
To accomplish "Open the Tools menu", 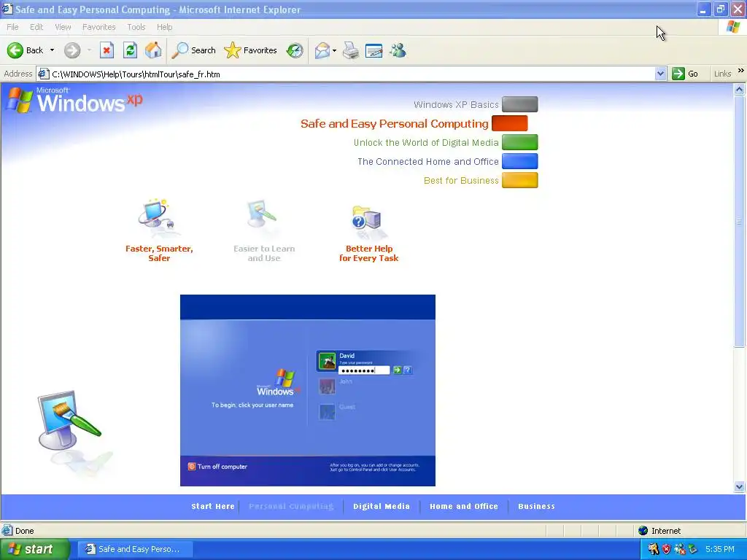I will coord(136,27).
